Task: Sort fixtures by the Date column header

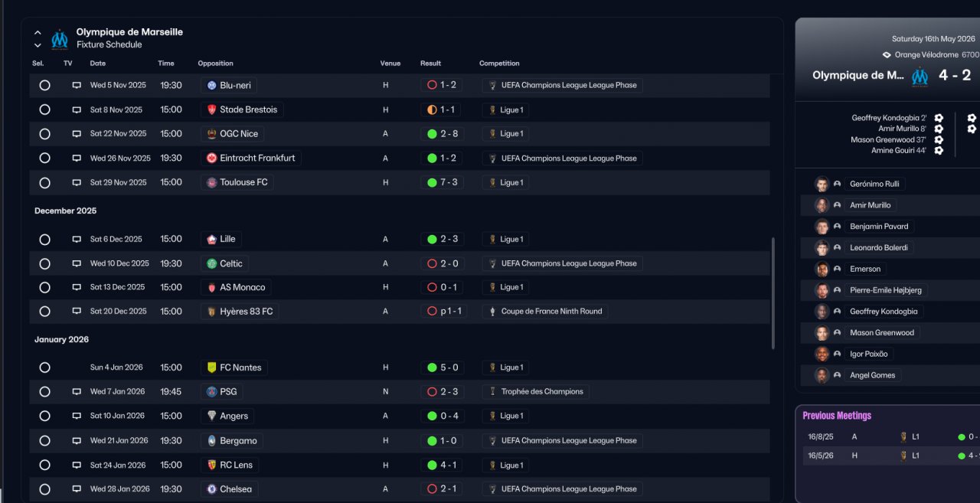Action: click(98, 64)
